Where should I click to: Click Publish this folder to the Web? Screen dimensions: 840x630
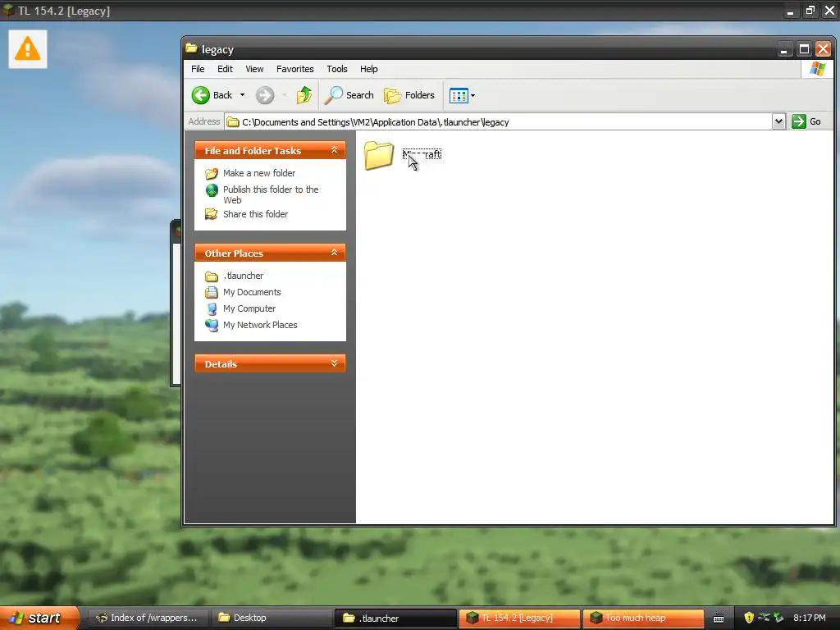coord(271,194)
